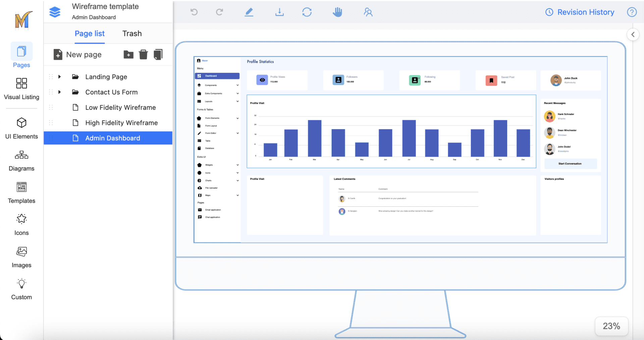This screenshot has width=644, height=340.
Task: Open the Icons library
Action: point(21,224)
